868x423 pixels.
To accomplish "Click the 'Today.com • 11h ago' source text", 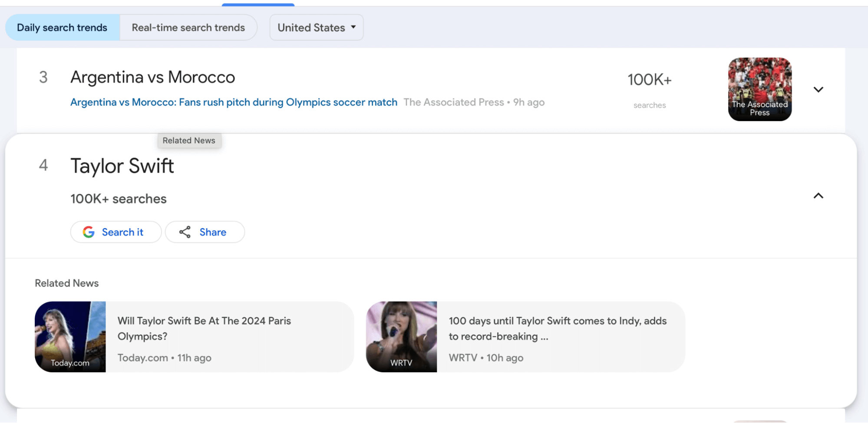I will click(164, 358).
